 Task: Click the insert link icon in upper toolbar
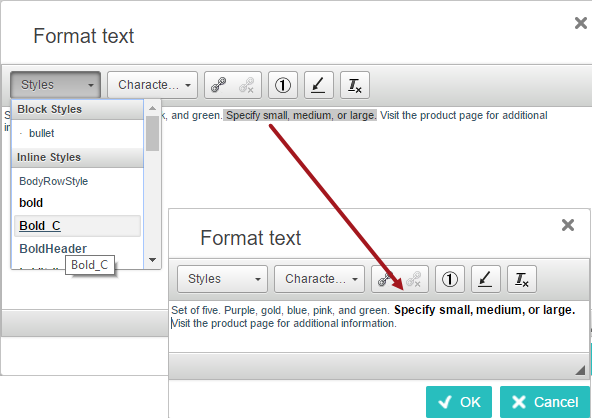[x=219, y=85]
